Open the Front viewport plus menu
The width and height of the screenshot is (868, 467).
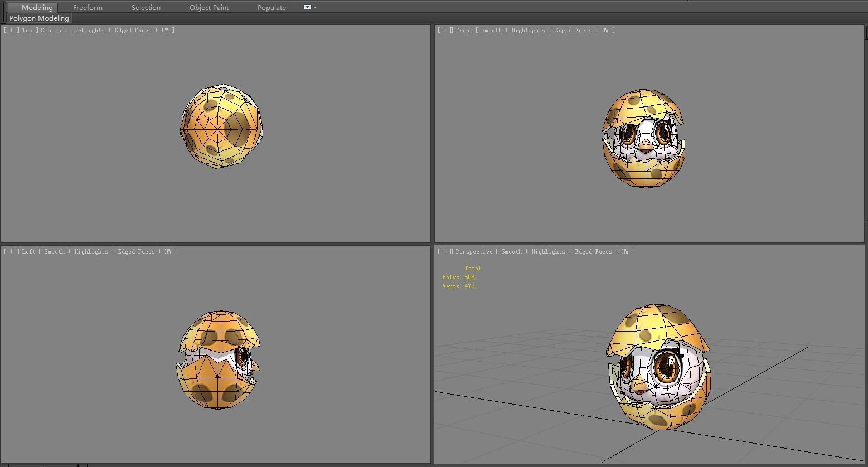pyautogui.click(x=445, y=30)
